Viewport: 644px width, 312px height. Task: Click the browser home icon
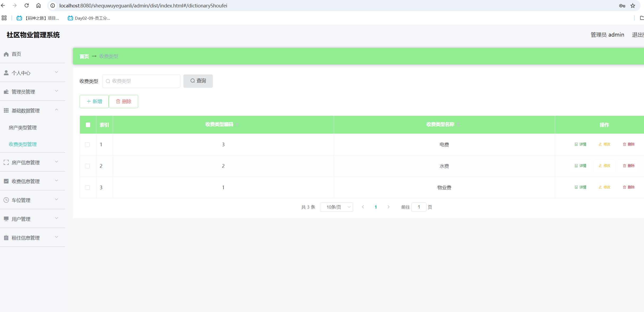click(38, 6)
